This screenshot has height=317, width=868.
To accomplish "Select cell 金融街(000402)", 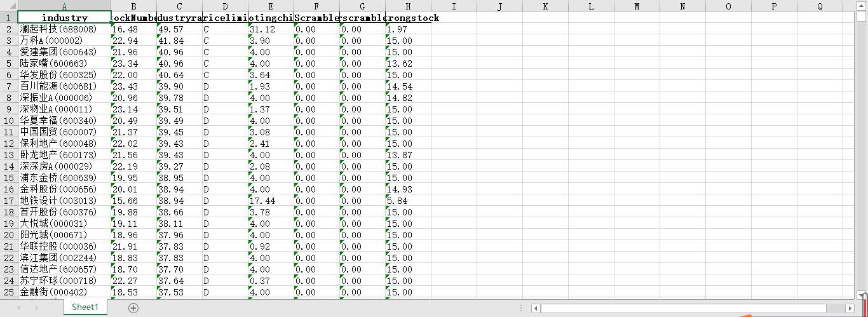I will (x=64, y=292).
